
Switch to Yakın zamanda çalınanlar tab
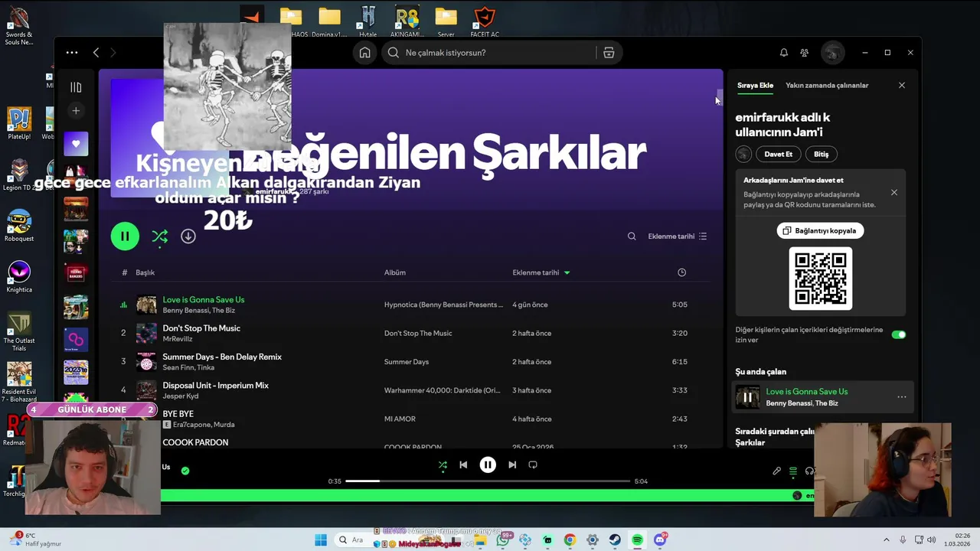827,85
